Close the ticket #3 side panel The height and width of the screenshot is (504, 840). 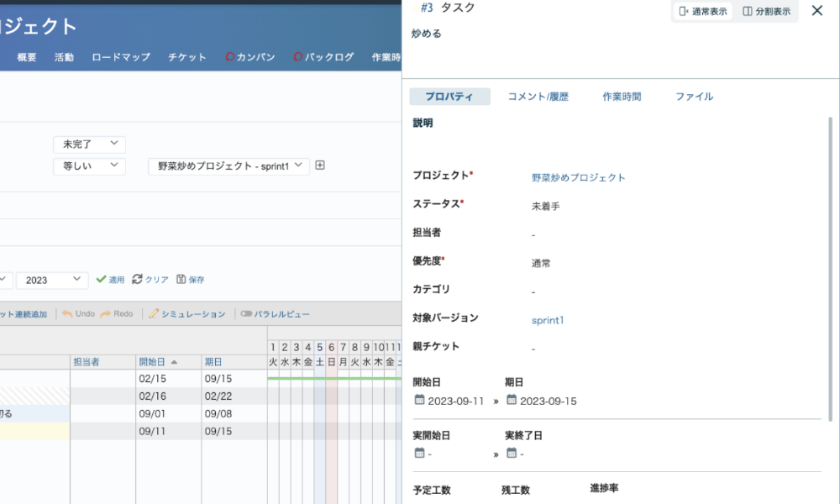[x=816, y=11]
